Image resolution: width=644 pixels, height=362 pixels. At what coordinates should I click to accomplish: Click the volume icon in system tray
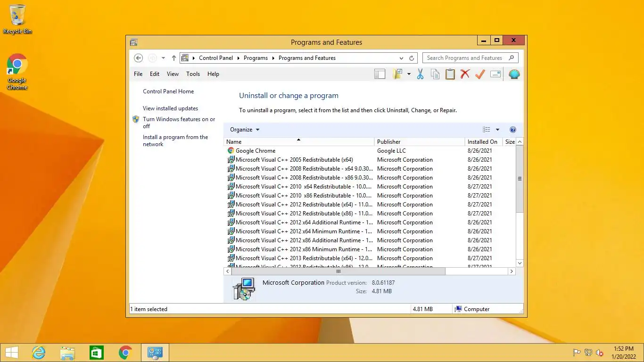point(600,353)
